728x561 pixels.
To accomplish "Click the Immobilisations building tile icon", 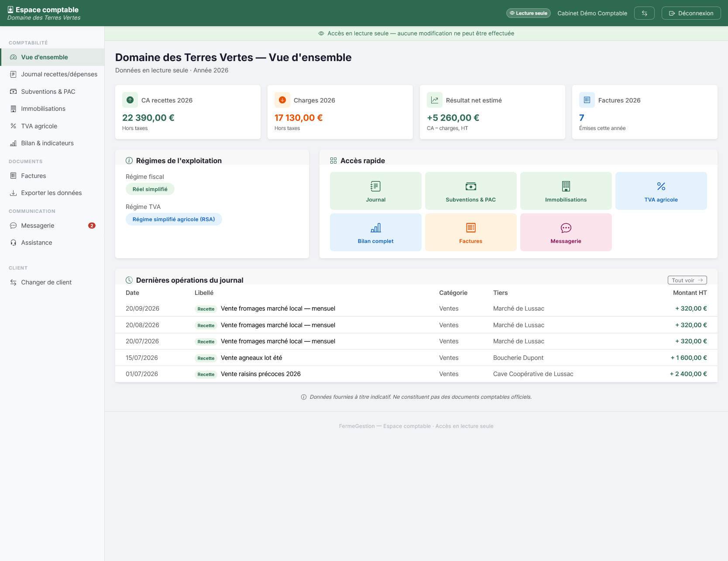I will tap(566, 186).
